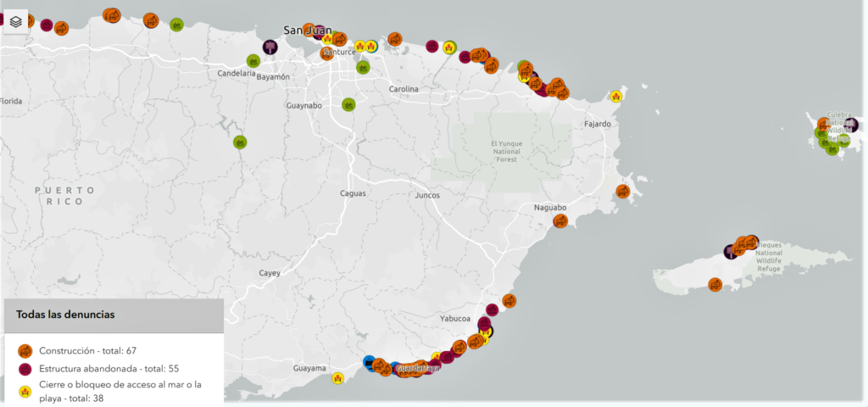The width and height of the screenshot is (868, 407).
Task: Click the Construcción - total: 67 legend entry
Action: 87,350
